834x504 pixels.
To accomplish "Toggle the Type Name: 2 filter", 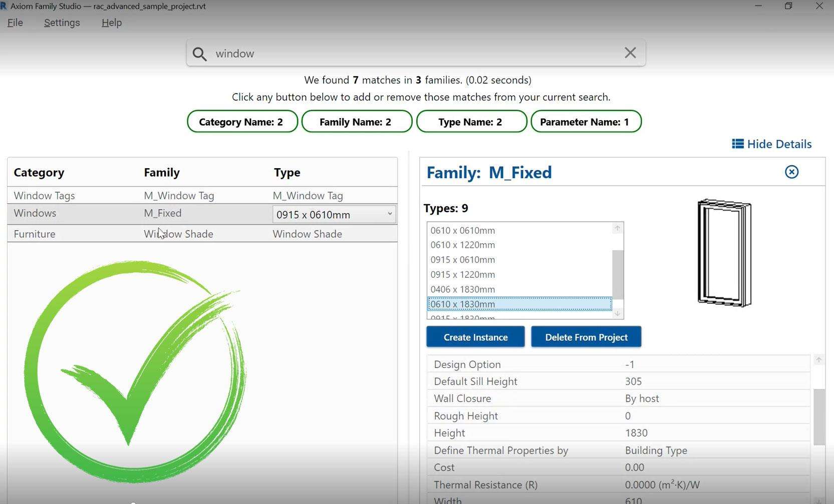I will click(471, 122).
